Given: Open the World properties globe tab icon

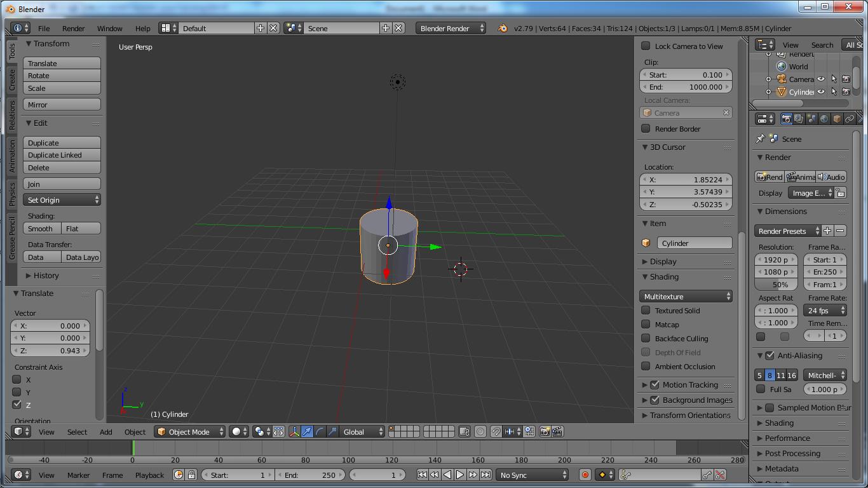Looking at the screenshot, I should coord(824,119).
